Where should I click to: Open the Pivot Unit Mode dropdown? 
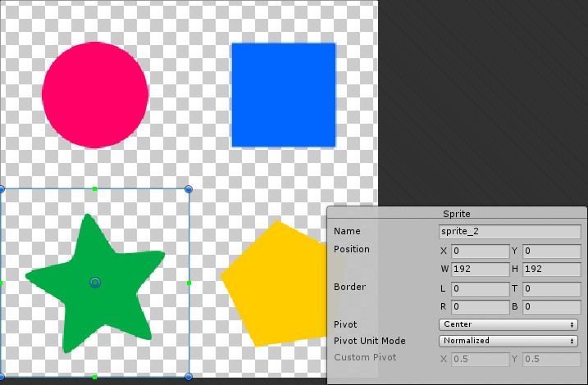coord(508,341)
